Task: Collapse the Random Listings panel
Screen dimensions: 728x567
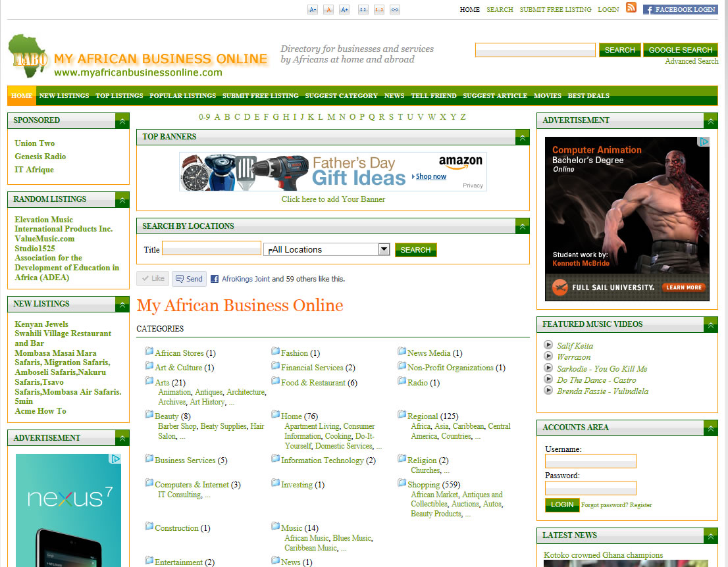Action: point(122,200)
